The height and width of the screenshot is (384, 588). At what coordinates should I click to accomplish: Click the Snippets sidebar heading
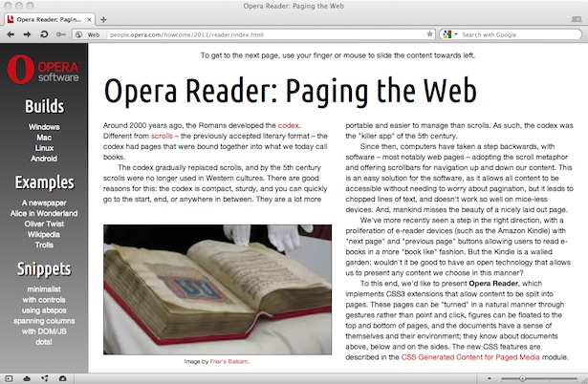point(44,269)
